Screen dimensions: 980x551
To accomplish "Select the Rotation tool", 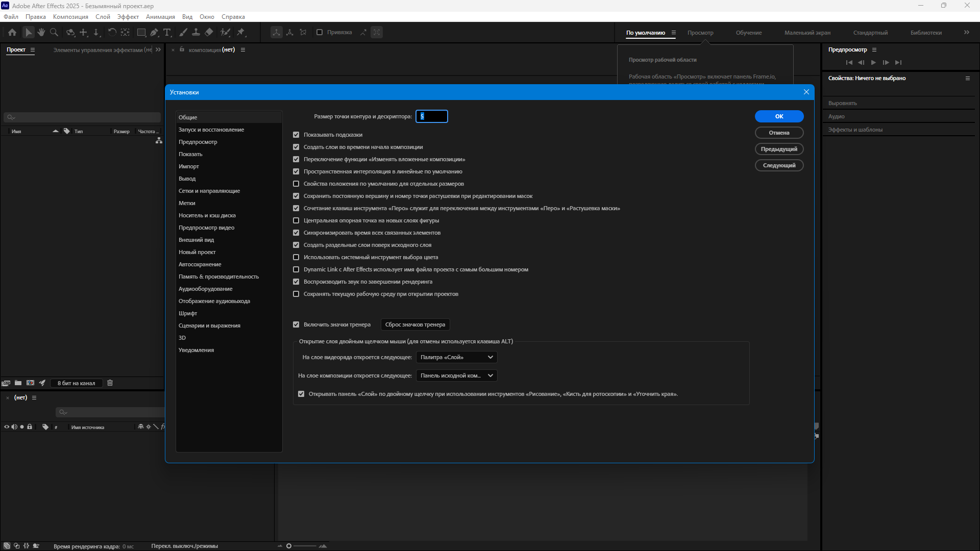I will pos(112,32).
